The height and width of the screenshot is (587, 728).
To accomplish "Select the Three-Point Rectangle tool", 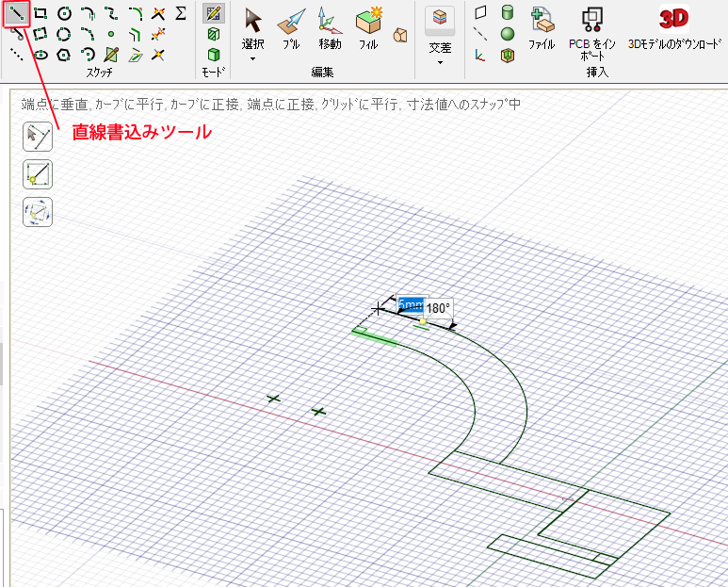I will point(40,34).
